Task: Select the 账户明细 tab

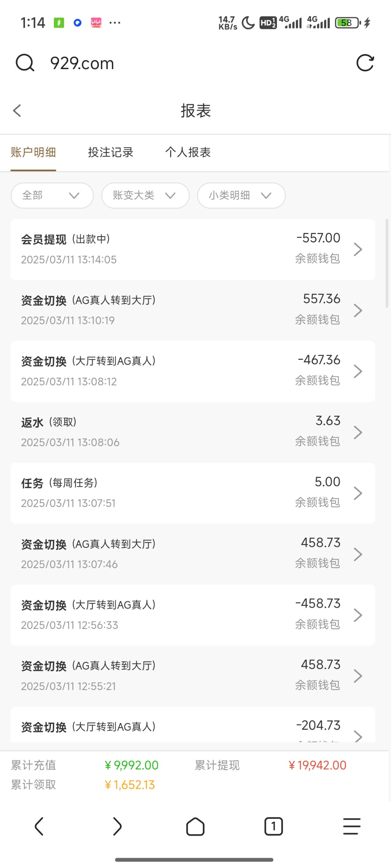Action: pyautogui.click(x=33, y=152)
